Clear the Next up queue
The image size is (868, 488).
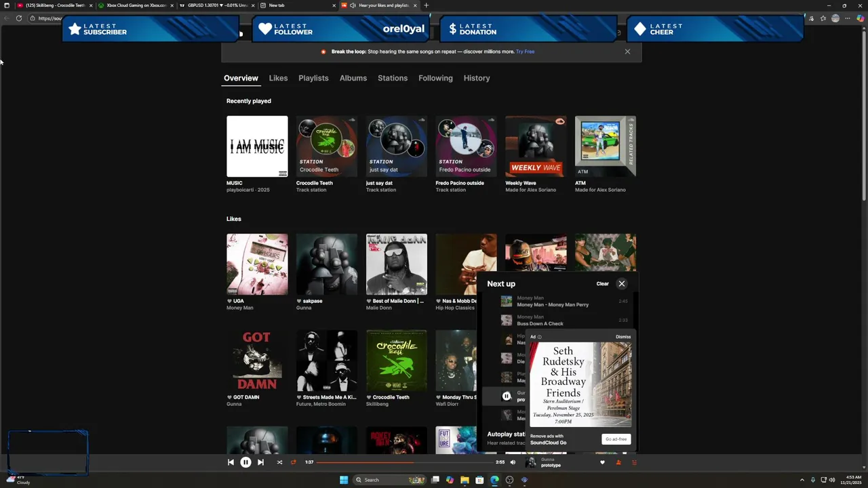602,283
